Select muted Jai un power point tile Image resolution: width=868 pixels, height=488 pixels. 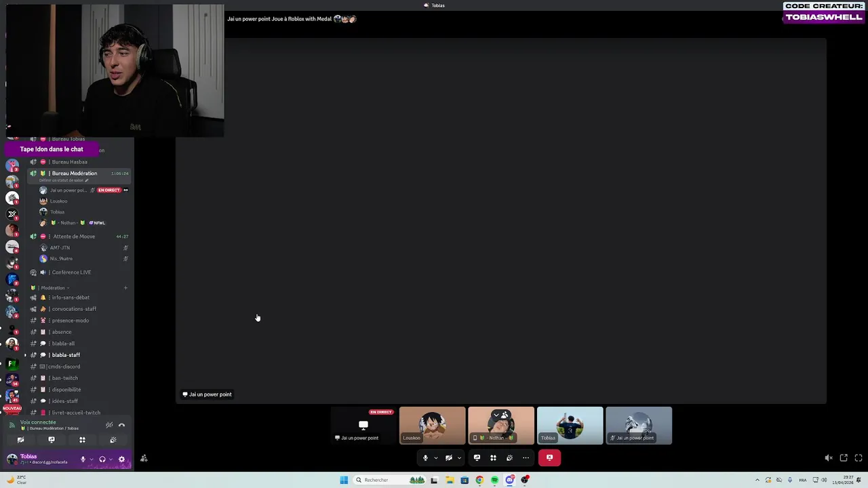click(639, 426)
